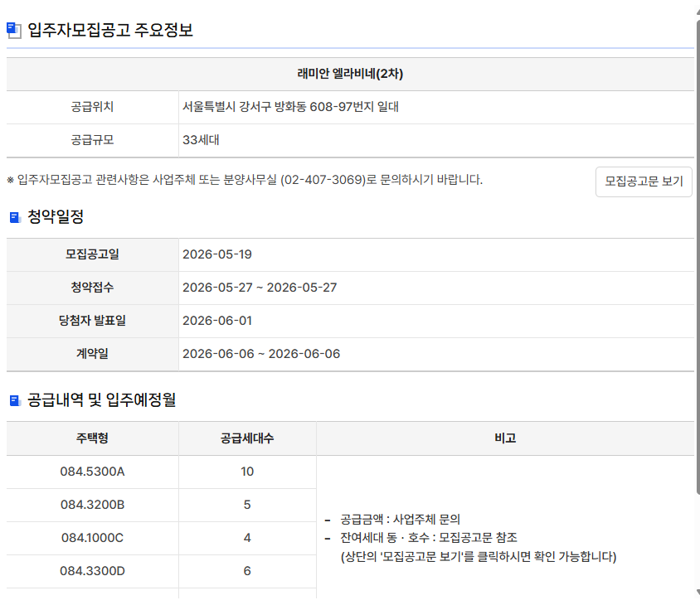This screenshot has width=700, height=605.
Task: Click the address 서울특별시 강서구 방화동 608-97번지 일대
Action: click(x=290, y=107)
